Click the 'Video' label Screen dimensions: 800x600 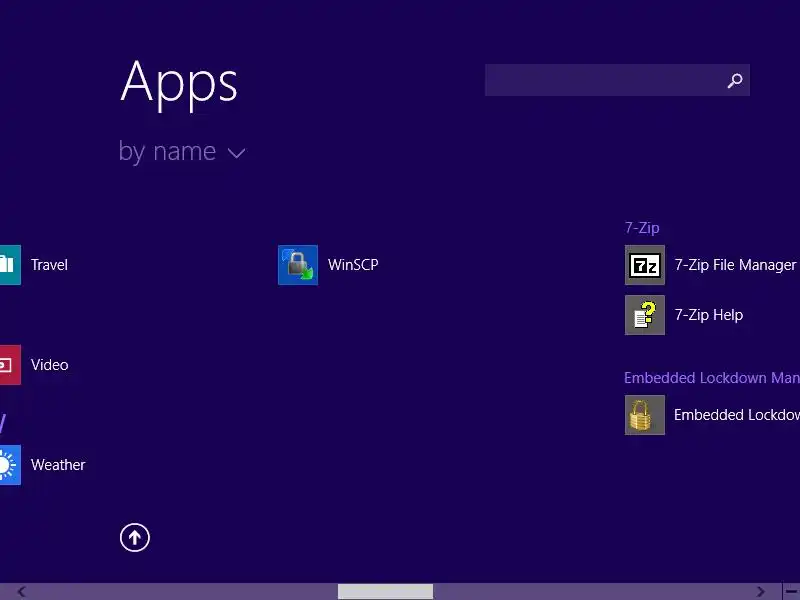49,365
